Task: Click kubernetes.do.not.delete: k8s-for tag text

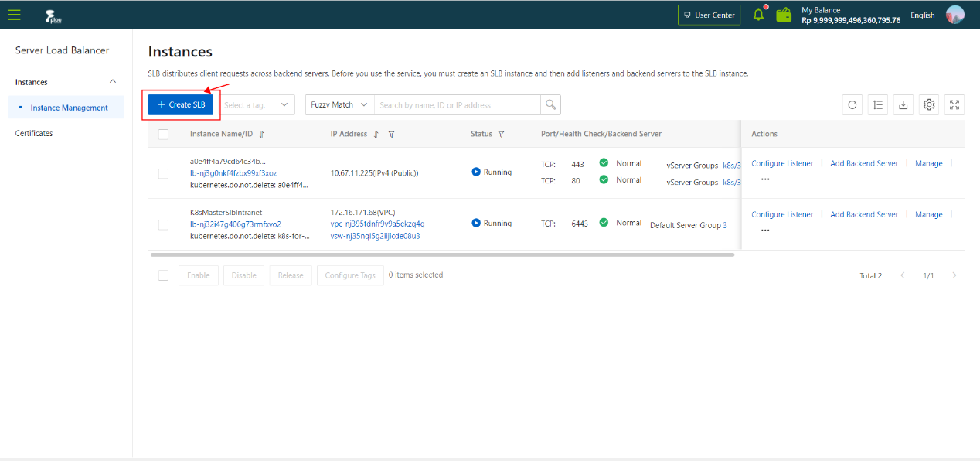Action: pyautogui.click(x=249, y=236)
